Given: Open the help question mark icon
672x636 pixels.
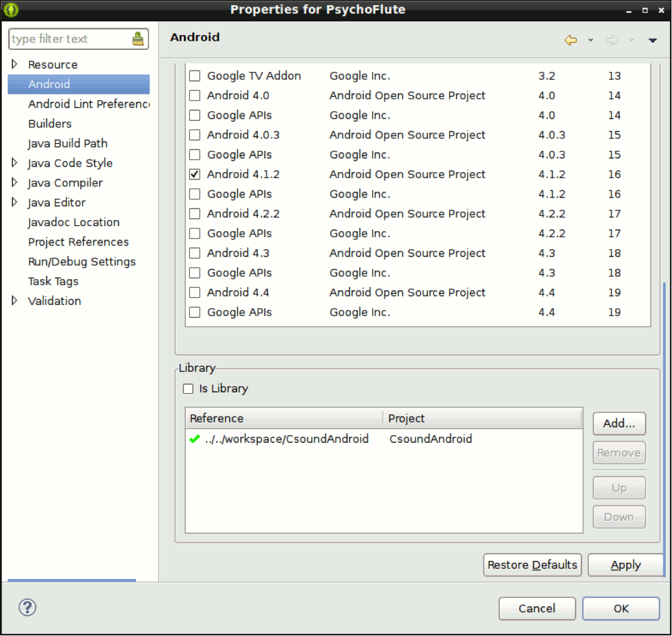Looking at the screenshot, I should pos(27,608).
